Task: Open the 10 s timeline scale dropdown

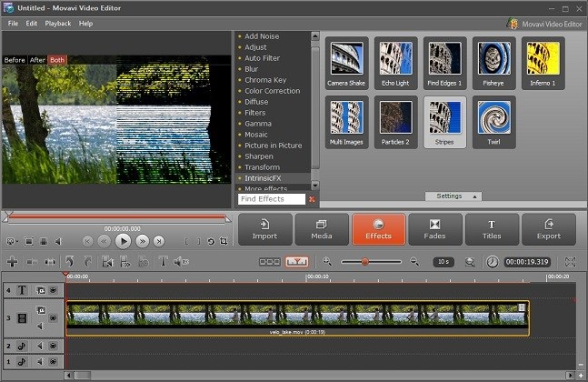Action: point(443,261)
